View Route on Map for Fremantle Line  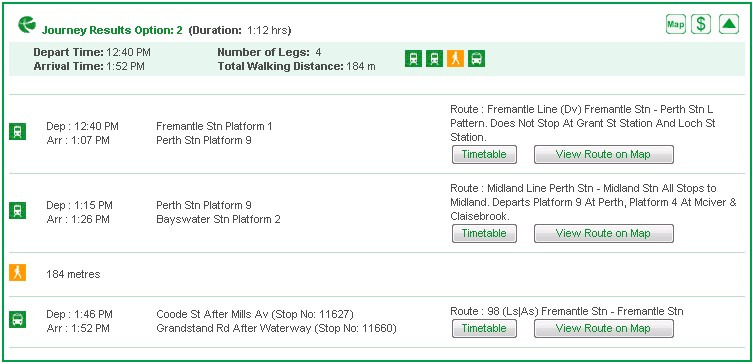(604, 155)
